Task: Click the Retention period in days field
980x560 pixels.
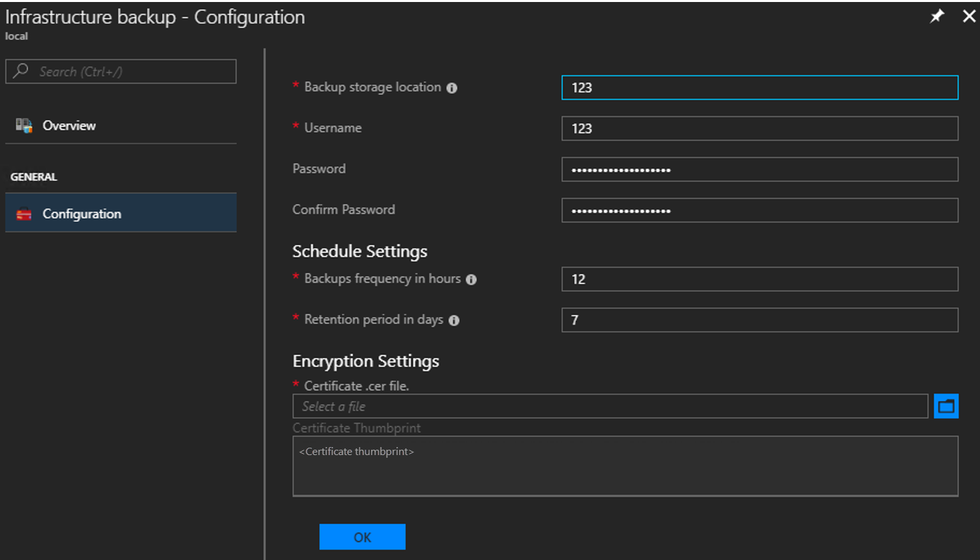Action: (759, 320)
